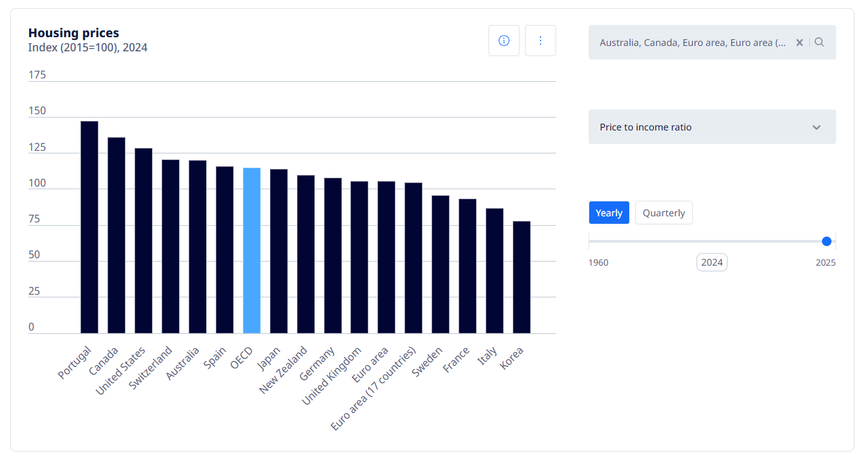Click the highlighted light-blue OECD bar
This screenshot has width=868, height=461.
252,250
